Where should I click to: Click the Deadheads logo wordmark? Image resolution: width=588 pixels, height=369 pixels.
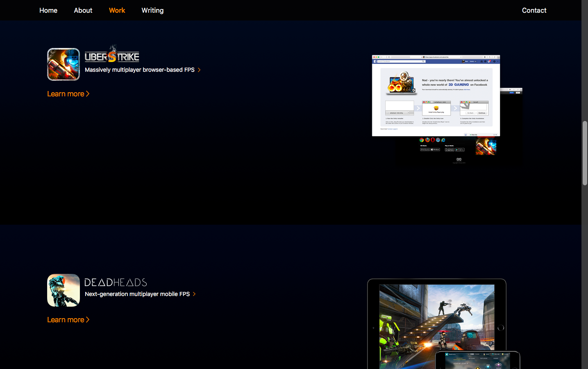click(116, 282)
